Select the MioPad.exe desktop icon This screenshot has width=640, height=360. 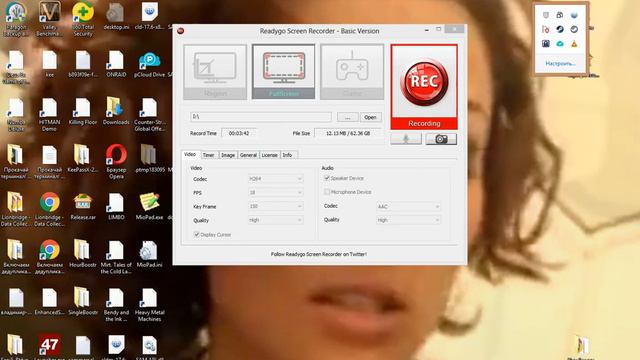point(149,206)
